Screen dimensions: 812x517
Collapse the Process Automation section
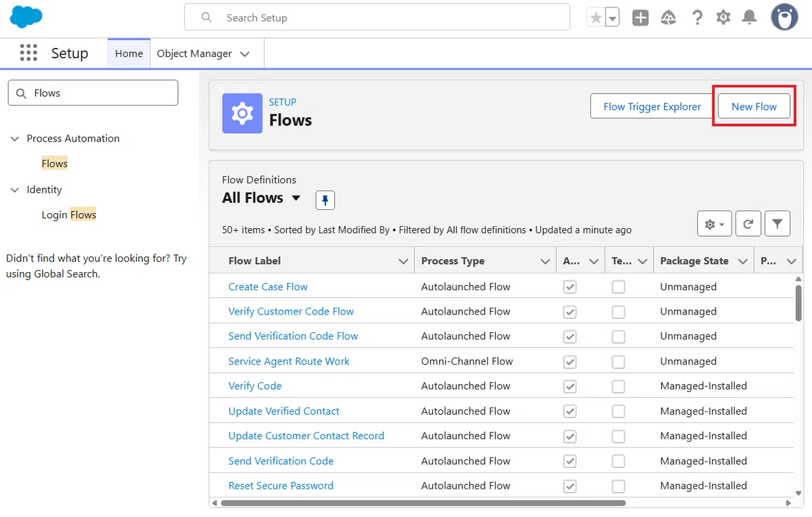pyautogui.click(x=15, y=139)
